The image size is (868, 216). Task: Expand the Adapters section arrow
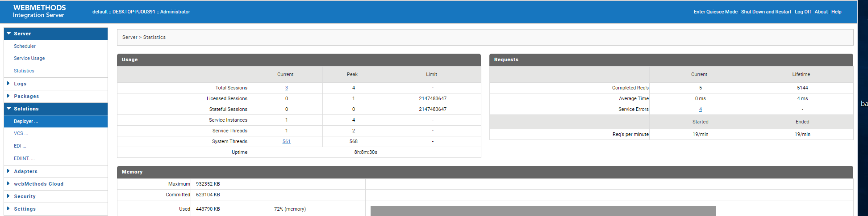pos(8,171)
